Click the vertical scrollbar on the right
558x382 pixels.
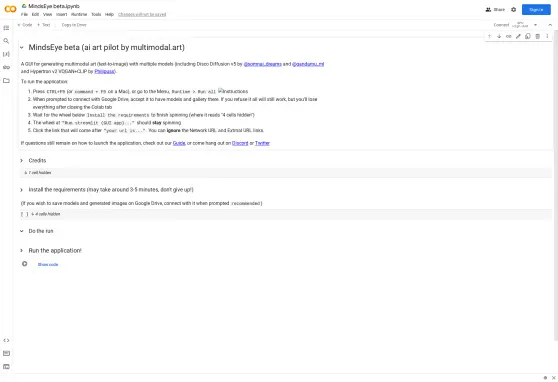point(556,185)
